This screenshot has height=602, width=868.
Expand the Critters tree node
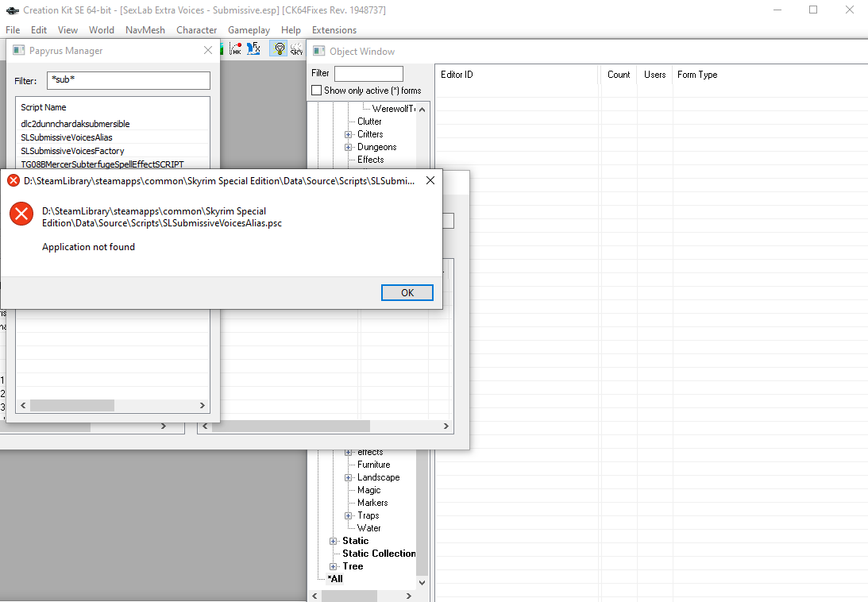[348, 134]
